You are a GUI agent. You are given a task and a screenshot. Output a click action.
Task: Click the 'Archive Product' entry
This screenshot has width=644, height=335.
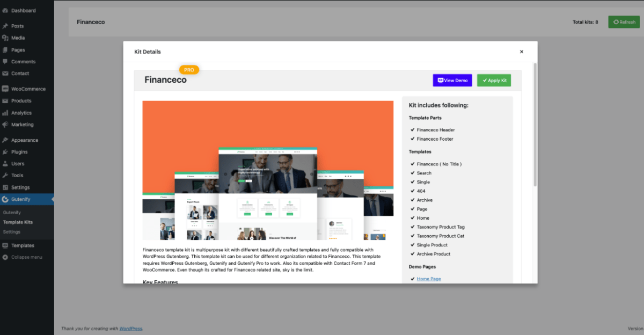(434, 254)
